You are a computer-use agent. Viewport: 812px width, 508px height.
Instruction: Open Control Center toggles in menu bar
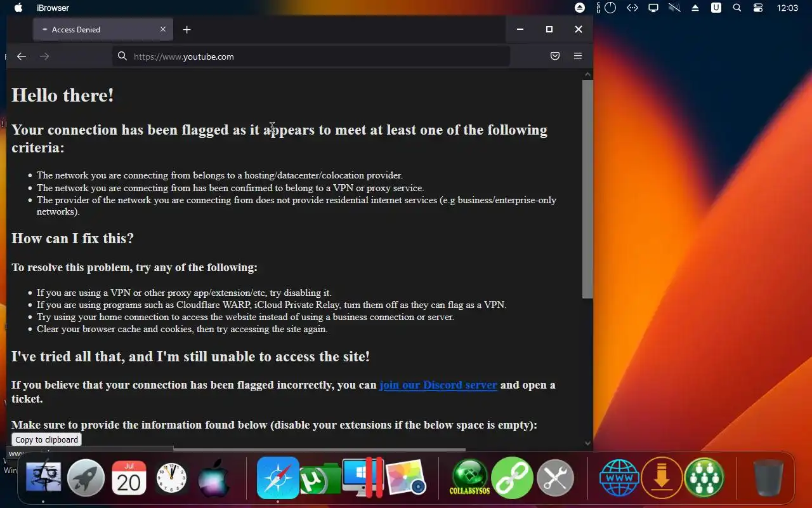coord(758,8)
